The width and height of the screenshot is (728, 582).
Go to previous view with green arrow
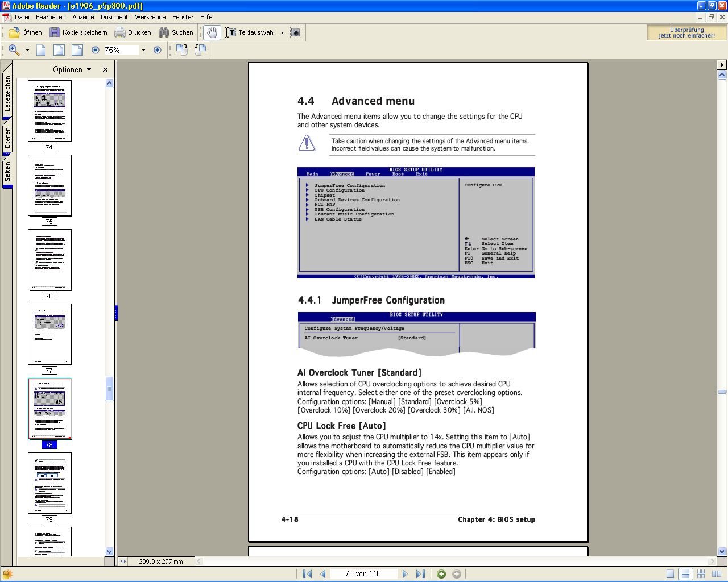tap(441, 574)
